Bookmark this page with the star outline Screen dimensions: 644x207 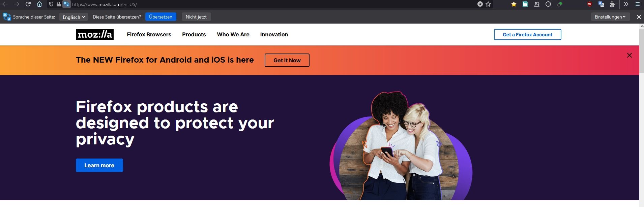(x=488, y=4)
